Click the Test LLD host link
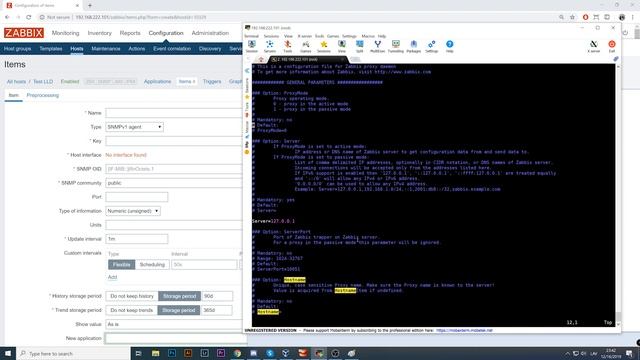The width and height of the screenshot is (640, 360). tap(43, 82)
